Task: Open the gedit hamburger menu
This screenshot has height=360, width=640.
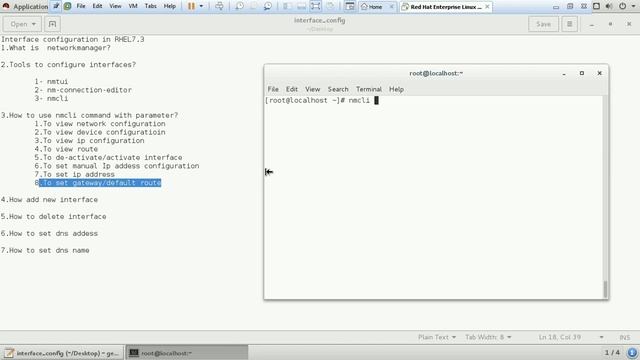Action: click(x=569, y=24)
